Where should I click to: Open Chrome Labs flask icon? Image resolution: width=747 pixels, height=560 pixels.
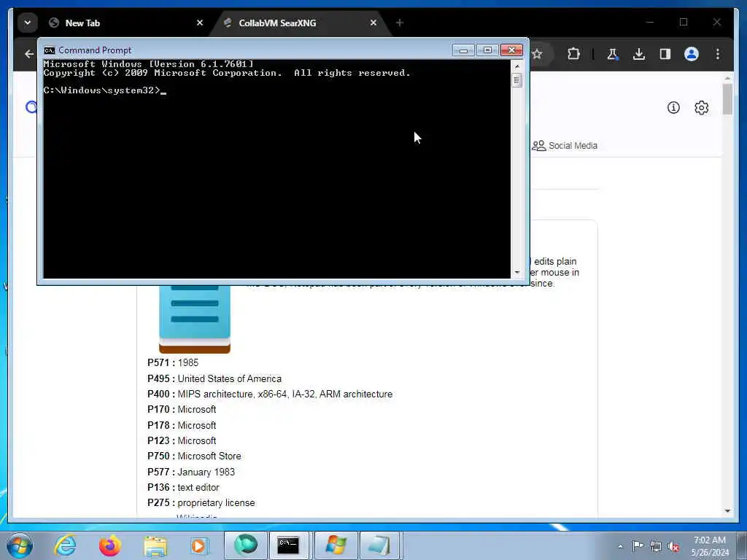(x=613, y=54)
